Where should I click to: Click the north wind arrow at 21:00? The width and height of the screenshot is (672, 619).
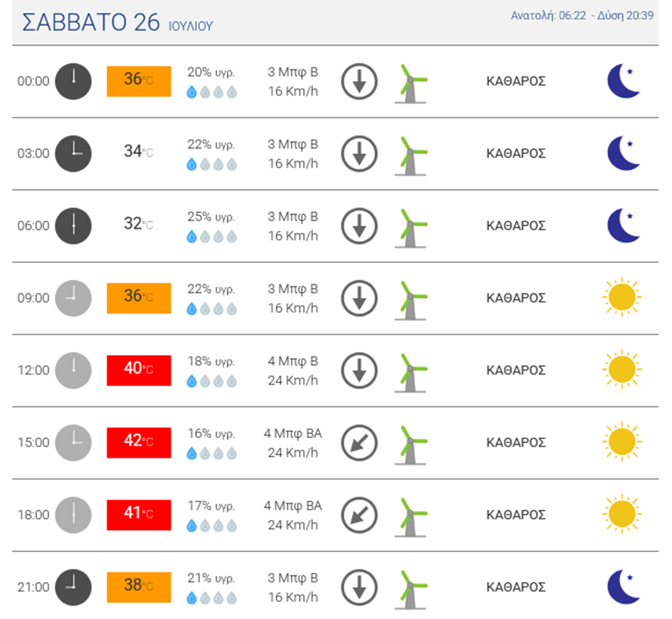click(x=359, y=587)
